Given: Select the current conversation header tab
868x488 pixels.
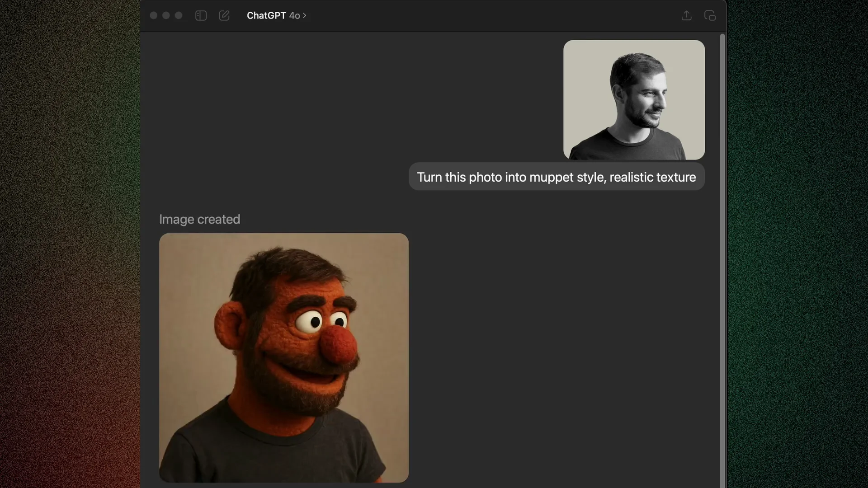Looking at the screenshot, I should 276,15.
